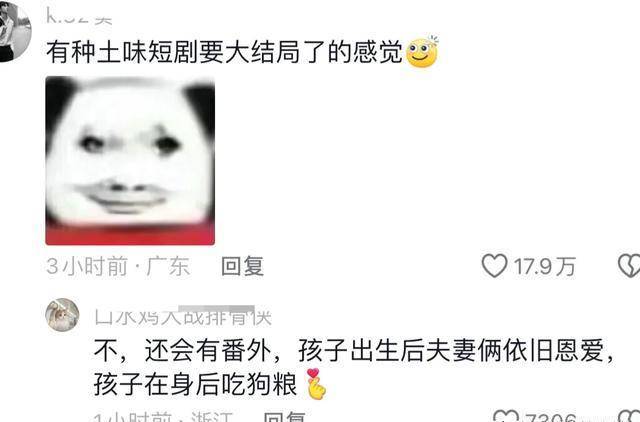Tap the smiley emoji after 感觉
The image size is (640, 422).
422,51
